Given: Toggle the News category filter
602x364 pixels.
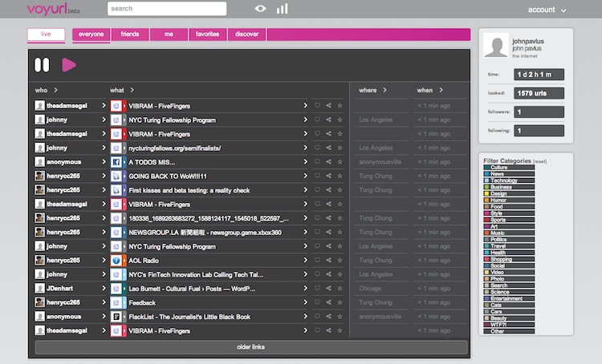Looking at the screenshot, I should (x=509, y=174).
